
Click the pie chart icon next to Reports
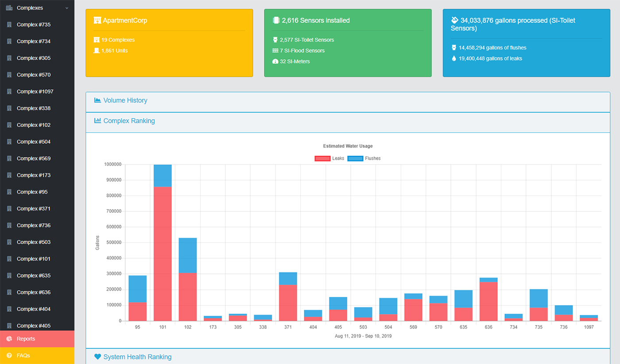(9, 339)
